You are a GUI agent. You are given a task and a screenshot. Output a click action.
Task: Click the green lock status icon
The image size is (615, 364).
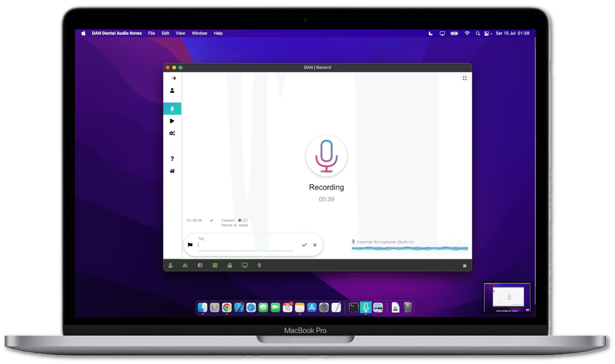(x=229, y=265)
